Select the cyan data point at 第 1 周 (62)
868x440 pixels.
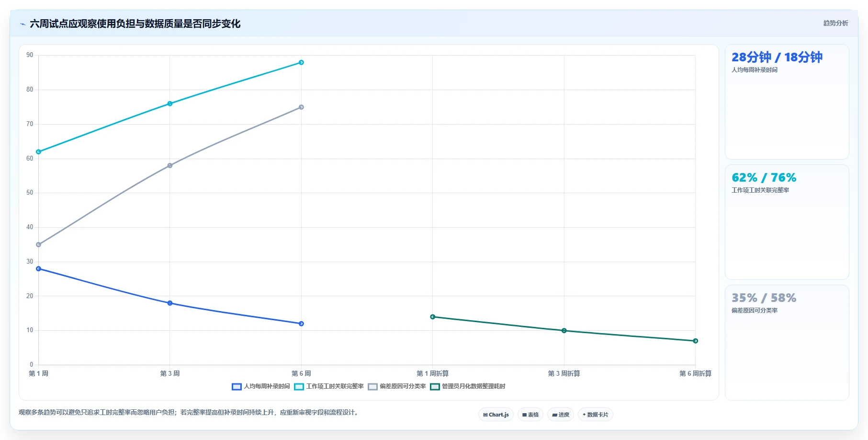pyautogui.click(x=38, y=152)
